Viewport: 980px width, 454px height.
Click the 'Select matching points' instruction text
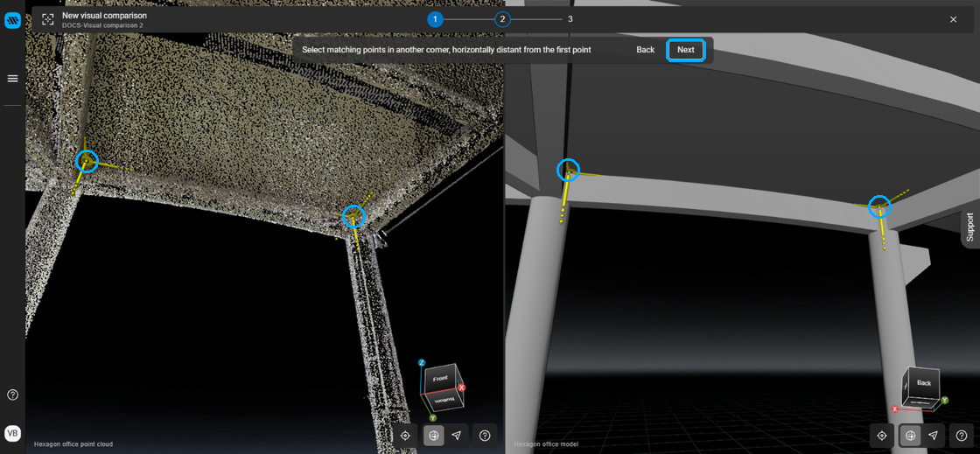446,49
